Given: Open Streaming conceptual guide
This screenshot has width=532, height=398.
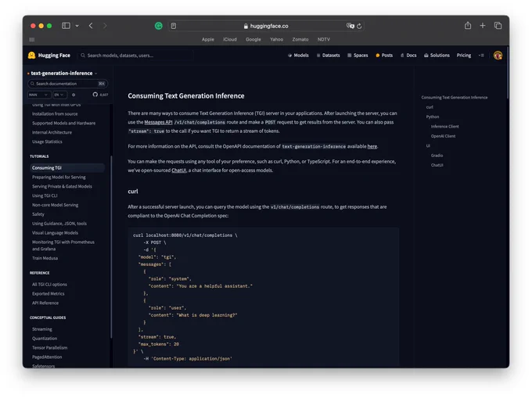Looking at the screenshot, I should tap(42, 329).
